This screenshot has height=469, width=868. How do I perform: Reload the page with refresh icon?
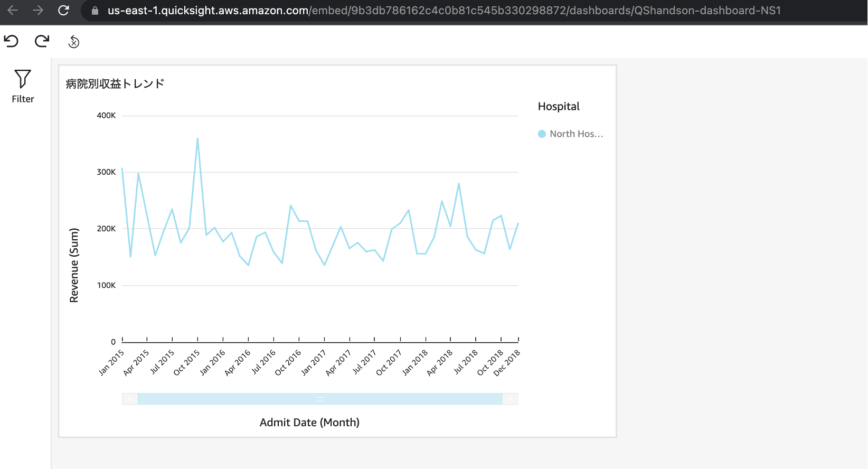63,11
